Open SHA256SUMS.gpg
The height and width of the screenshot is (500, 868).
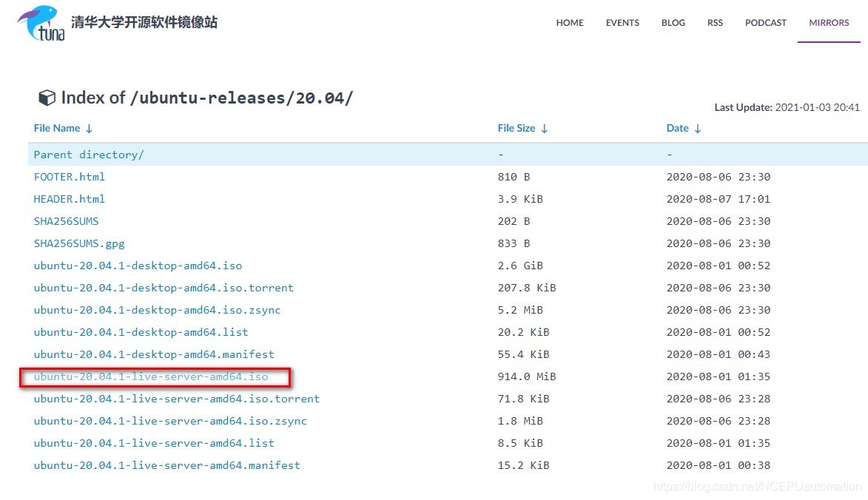(79, 243)
